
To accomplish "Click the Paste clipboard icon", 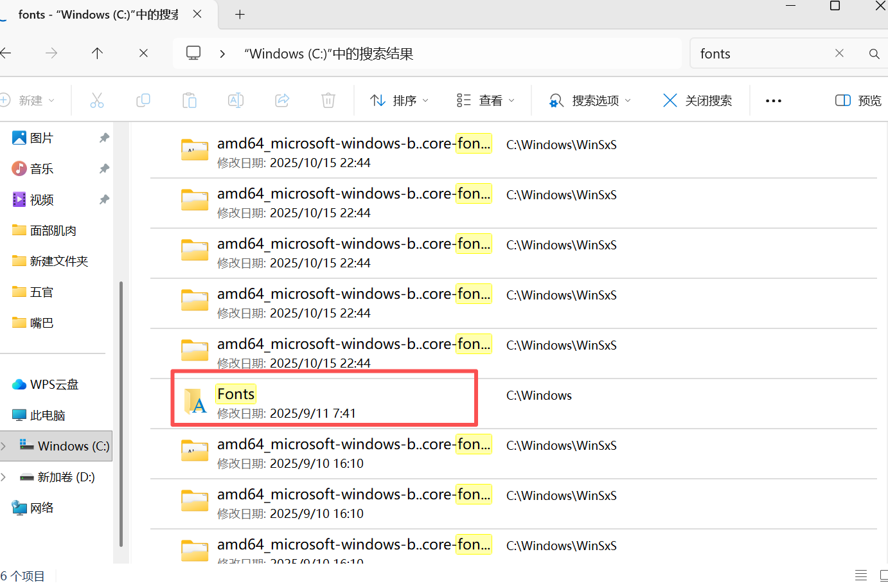I will [190, 100].
